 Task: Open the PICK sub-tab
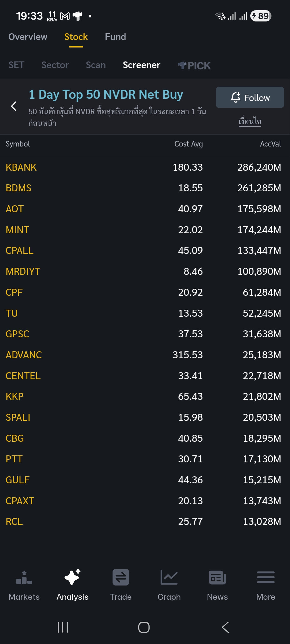coord(194,65)
